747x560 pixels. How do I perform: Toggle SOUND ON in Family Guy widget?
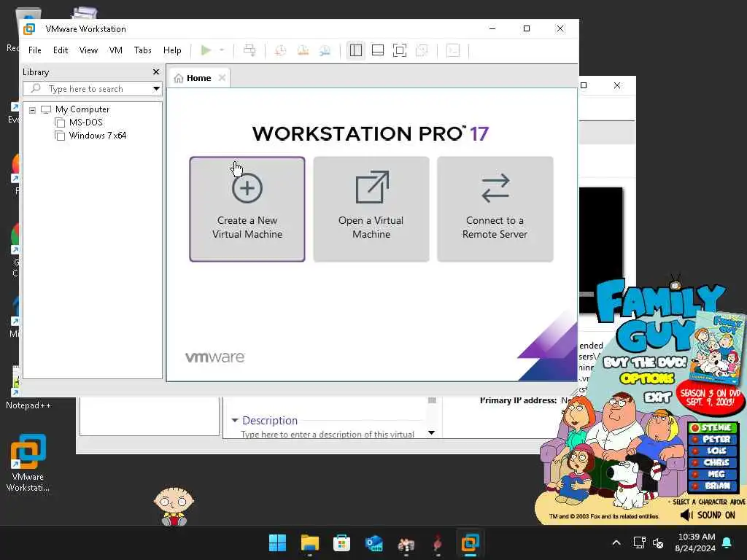(x=708, y=516)
